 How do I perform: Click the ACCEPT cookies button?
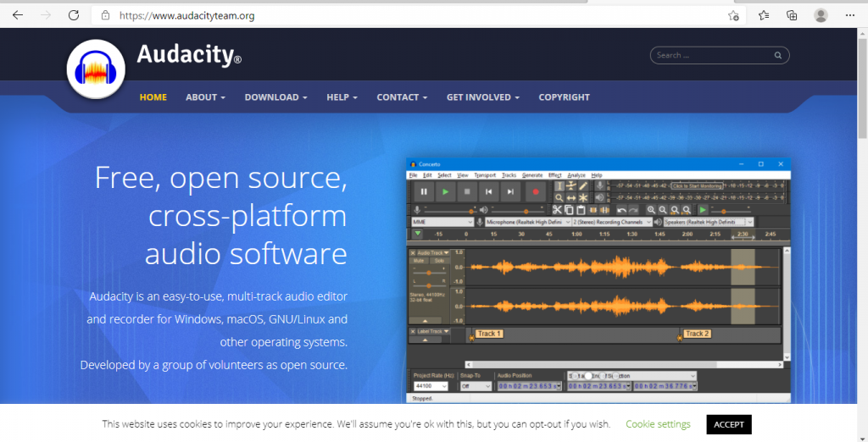(728, 424)
